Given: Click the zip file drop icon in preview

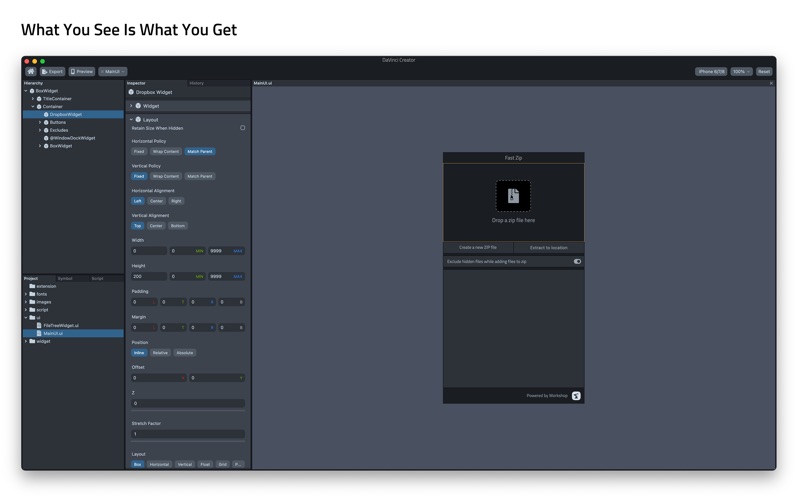Looking at the screenshot, I should (x=513, y=196).
